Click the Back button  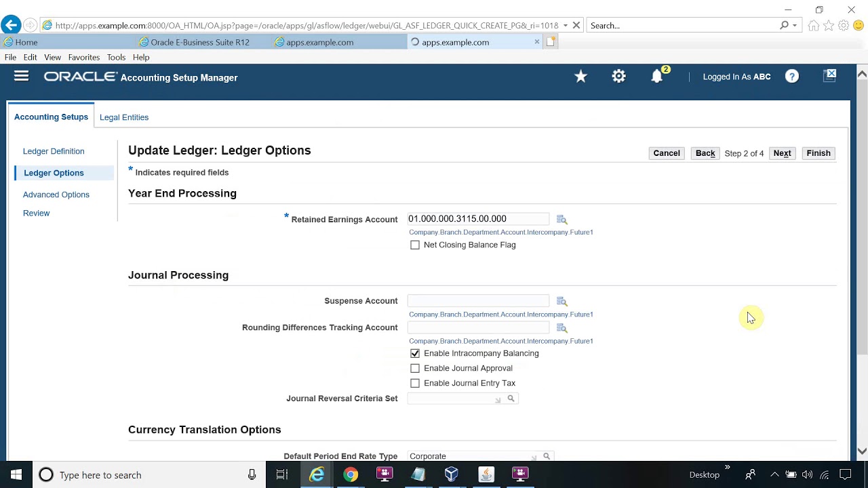click(x=705, y=153)
